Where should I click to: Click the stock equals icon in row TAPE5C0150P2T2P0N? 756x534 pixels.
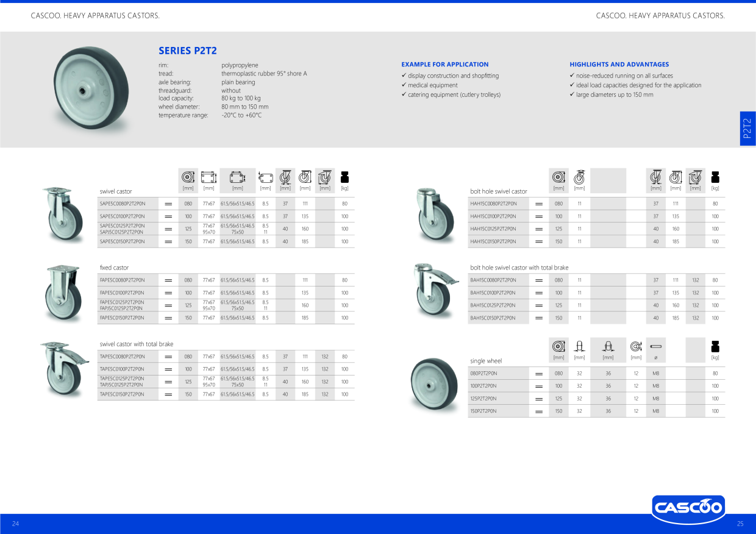coord(168,394)
